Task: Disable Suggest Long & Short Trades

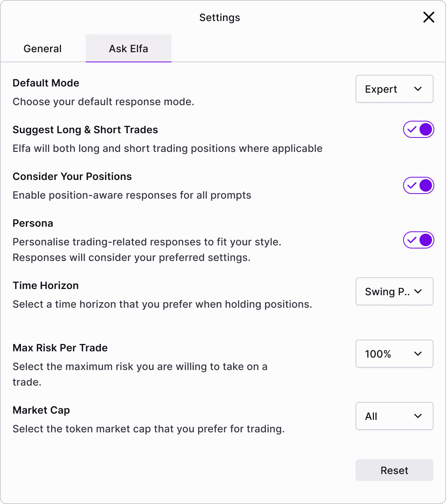Action: [418, 130]
